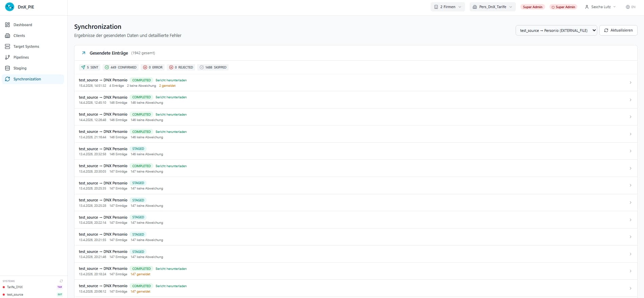Open the Staging section
The image size is (644, 298).
33,68
